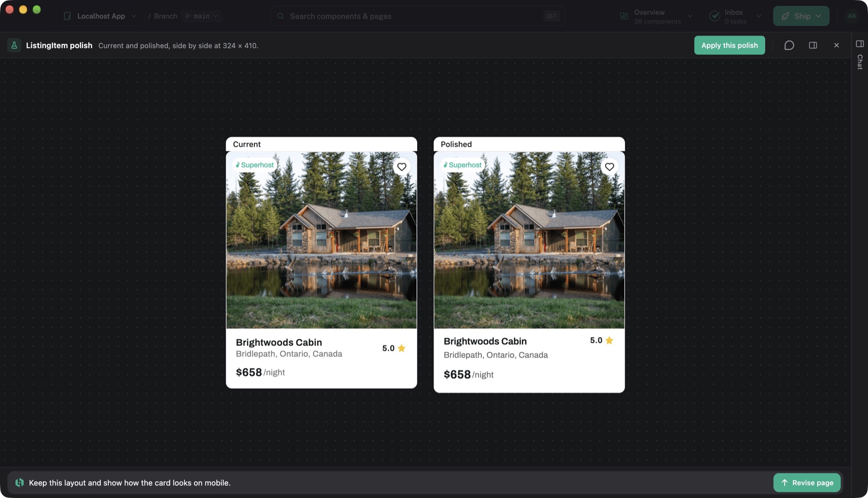Image resolution: width=868 pixels, height=498 pixels.
Task: Open the comment bubble icon
Action: [x=789, y=45]
